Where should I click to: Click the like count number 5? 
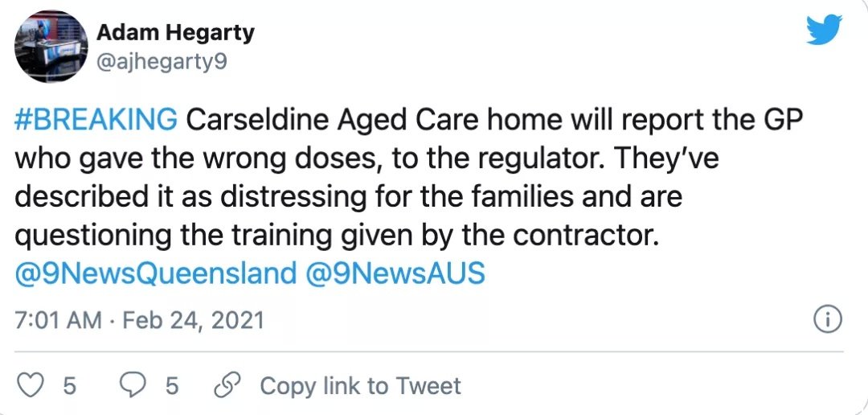coord(69,386)
